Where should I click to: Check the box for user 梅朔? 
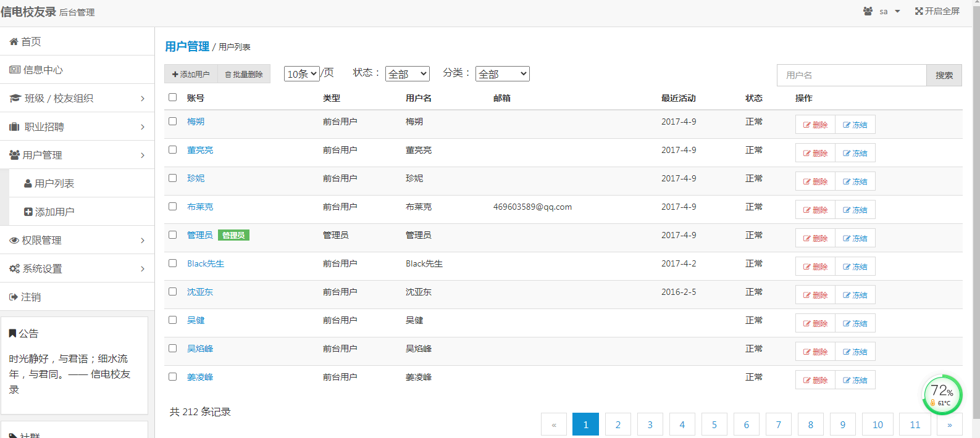click(x=173, y=122)
